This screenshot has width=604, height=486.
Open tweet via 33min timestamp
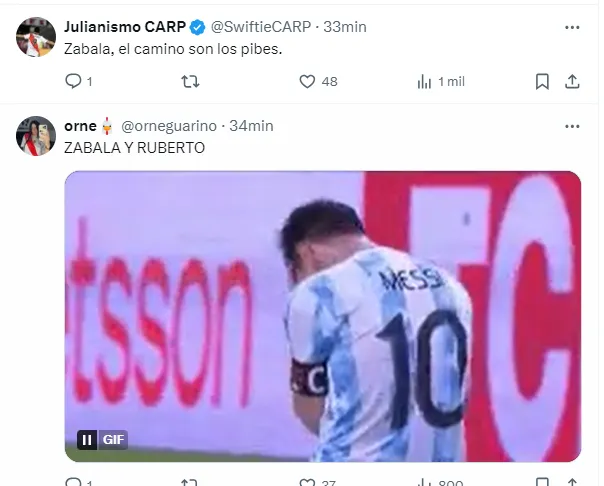pos(345,27)
